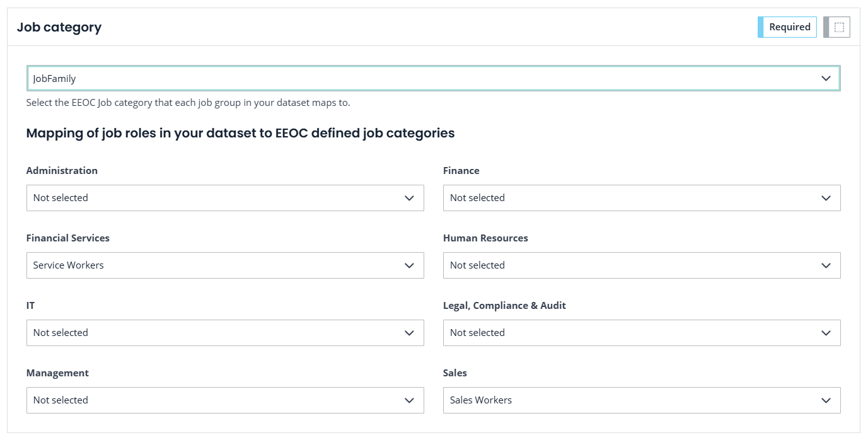Open the Legal, Compliance & Audit dropdown

coord(641,333)
